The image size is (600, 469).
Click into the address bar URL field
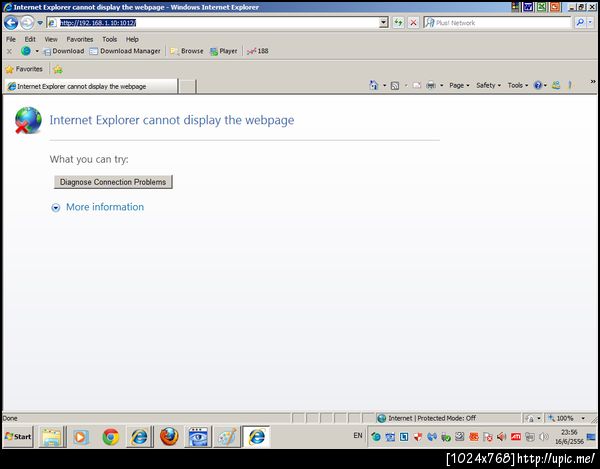coord(217,23)
